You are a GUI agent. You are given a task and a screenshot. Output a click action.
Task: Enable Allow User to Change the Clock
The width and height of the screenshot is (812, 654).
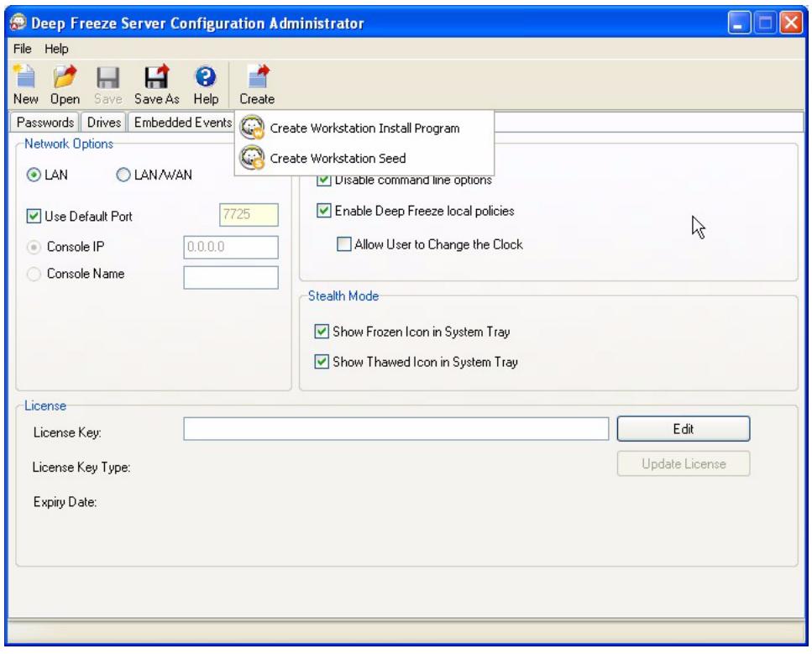343,244
